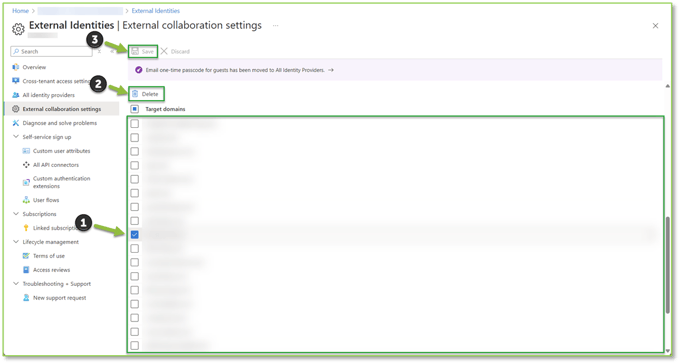This screenshot has height=364, width=680.
Task: Collapse the Lifecycle management section
Action: pos(16,242)
